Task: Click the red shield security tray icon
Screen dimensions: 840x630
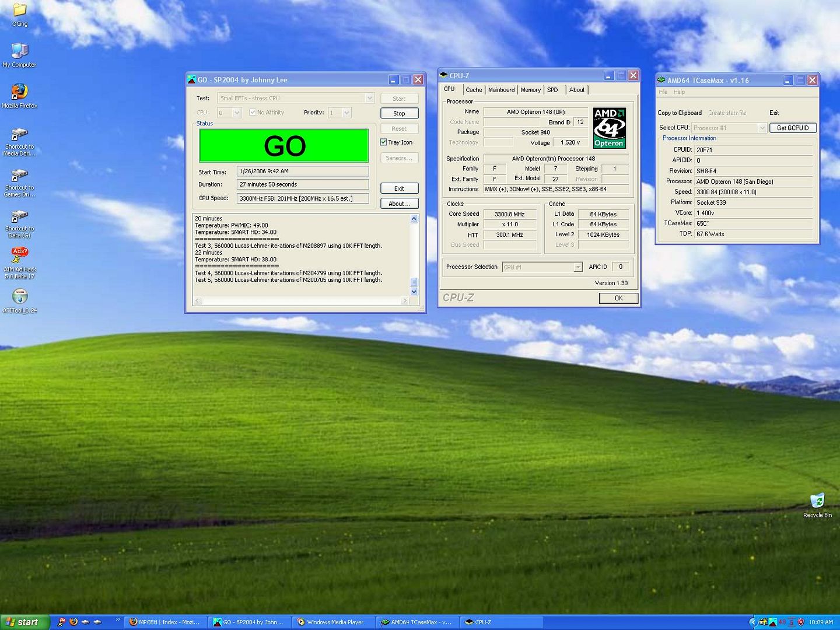Action: point(801,622)
